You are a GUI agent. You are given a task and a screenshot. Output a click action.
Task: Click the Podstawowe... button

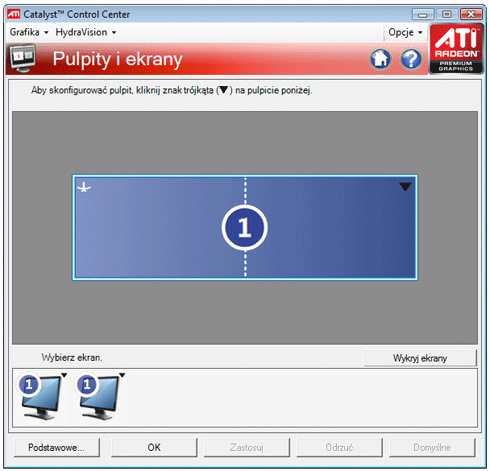pos(56,447)
